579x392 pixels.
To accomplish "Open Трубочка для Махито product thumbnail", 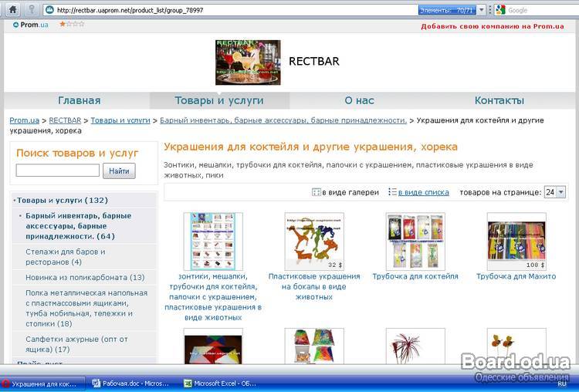I will coord(516,242).
